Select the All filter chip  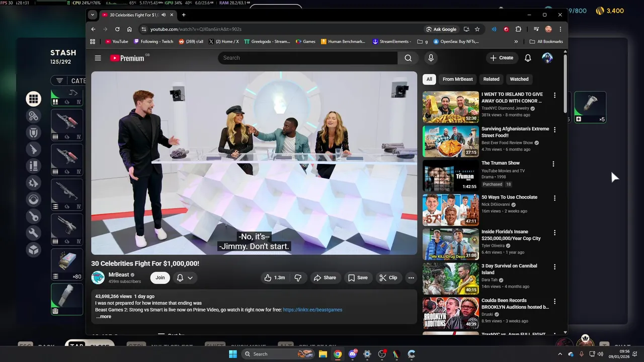pos(429,79)
